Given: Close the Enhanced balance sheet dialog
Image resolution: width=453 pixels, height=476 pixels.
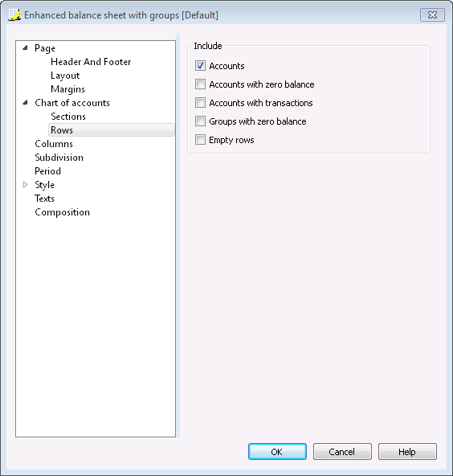Looking at the screenshot, I should coord(432,14).
